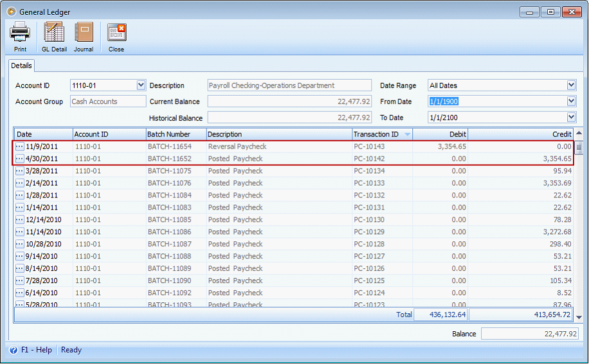This screenshot has width=589, height=364.
Task: Open drill-down button for 1/28/2011 row
Action: [19, 196]
